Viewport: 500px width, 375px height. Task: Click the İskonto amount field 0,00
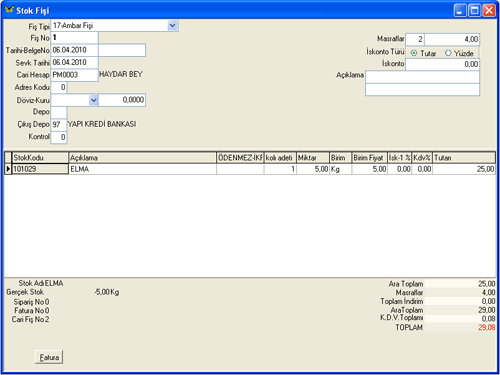pyautogui.click(x=443, y=64)
